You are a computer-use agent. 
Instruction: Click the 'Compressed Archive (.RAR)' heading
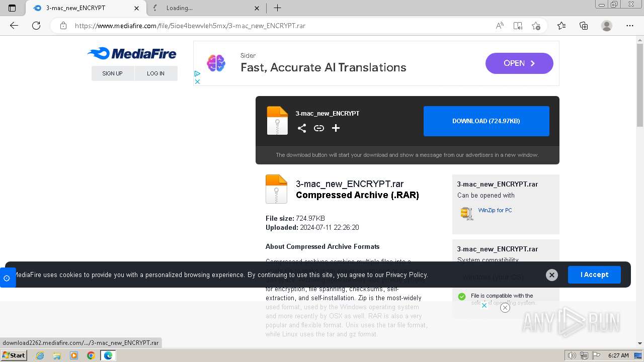pos(357,195)
